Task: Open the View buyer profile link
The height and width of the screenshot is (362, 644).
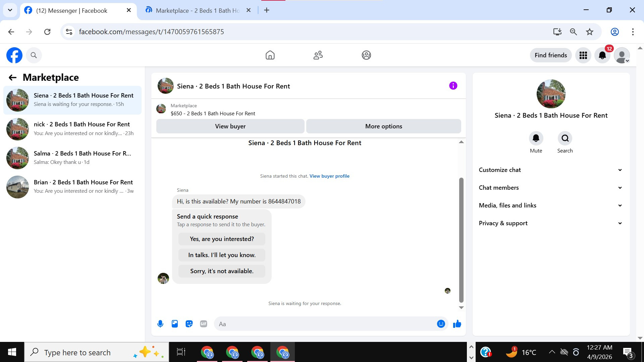Action: pos(329,176)
